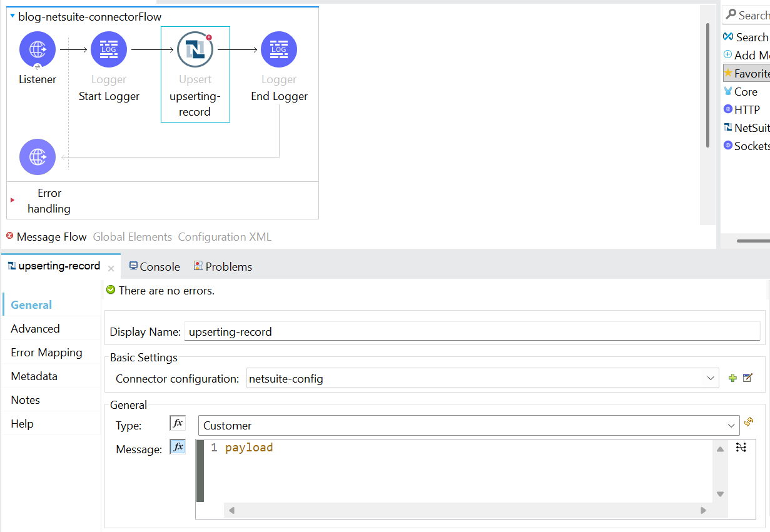
Task: Select the End Logger component icon
Action: [x=279, y=49]
